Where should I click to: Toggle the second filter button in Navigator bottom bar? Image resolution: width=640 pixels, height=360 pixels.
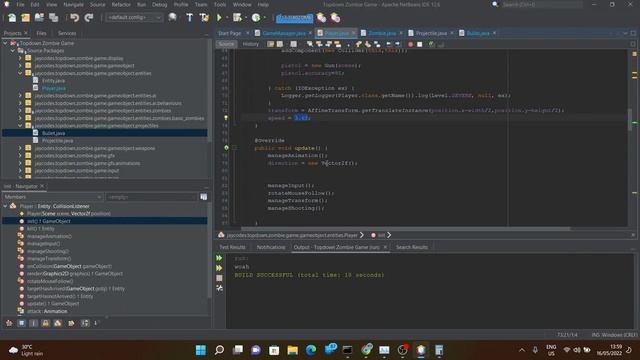(x=22, y=323)
